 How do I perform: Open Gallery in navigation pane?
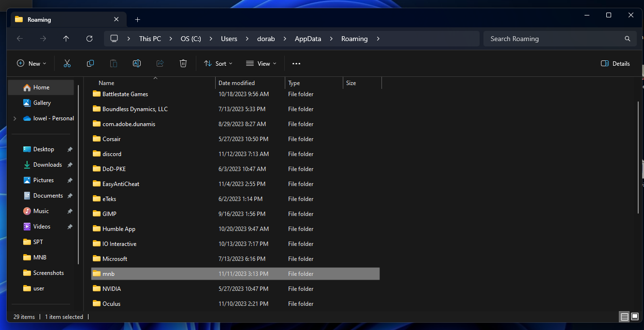click(x=41, y=103)
